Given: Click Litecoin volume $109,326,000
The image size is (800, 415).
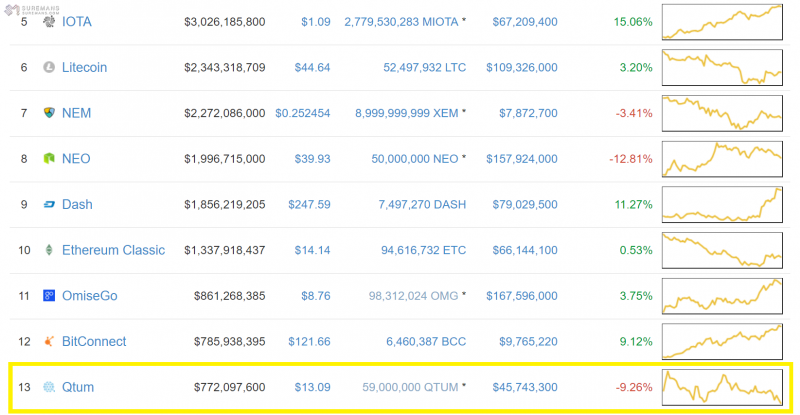Looking at the screenshot, I should 522,67.
